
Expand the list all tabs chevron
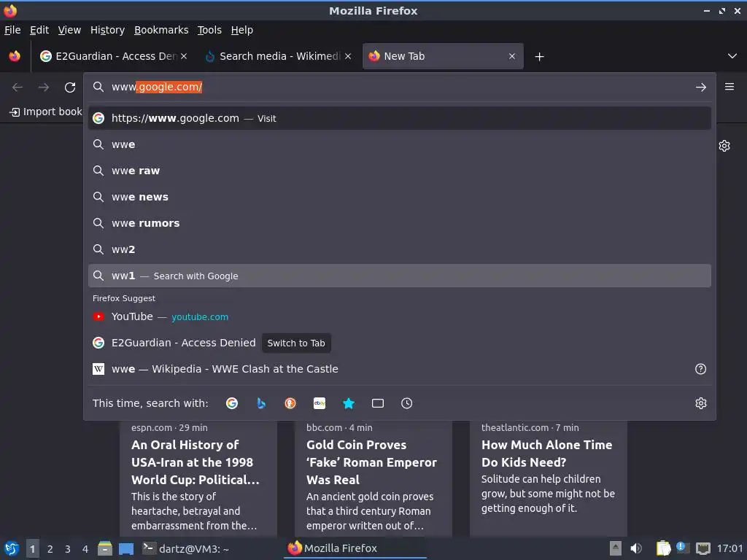click(732, 56)
